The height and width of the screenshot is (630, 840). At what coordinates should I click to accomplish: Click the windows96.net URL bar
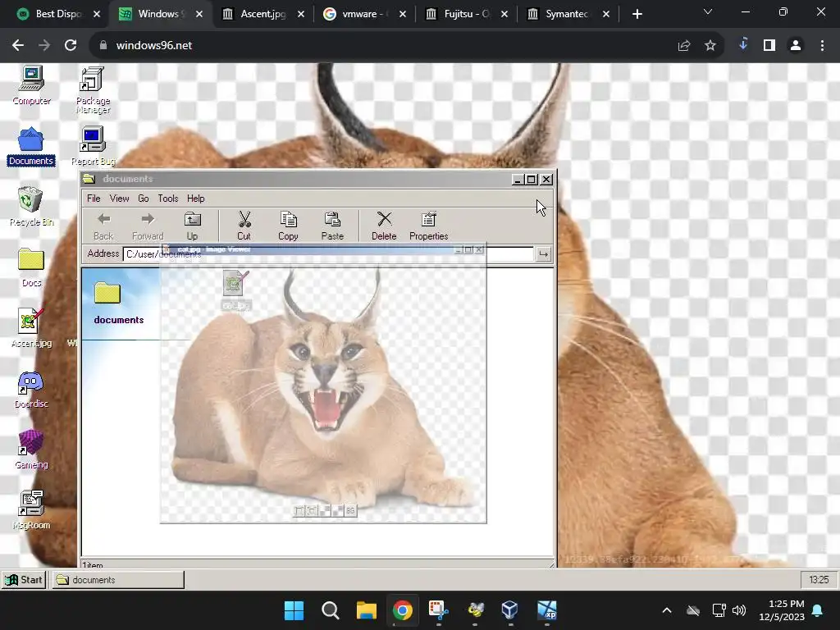click(x=386, y=46)
